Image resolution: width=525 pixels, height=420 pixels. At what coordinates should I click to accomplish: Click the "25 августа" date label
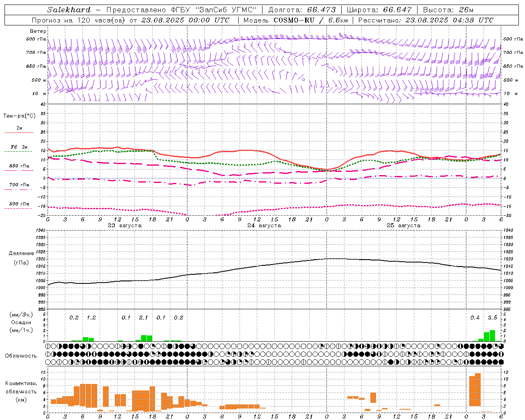tap(404, 226)
